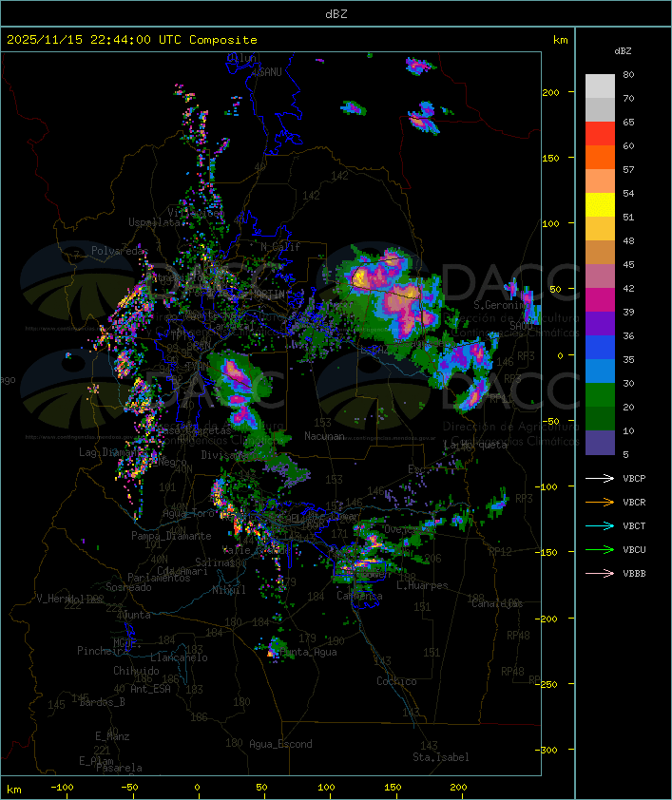Click the VBCP legend label
Image resolution: width=672 pixels, height=800 pixels.
[634, 479]
